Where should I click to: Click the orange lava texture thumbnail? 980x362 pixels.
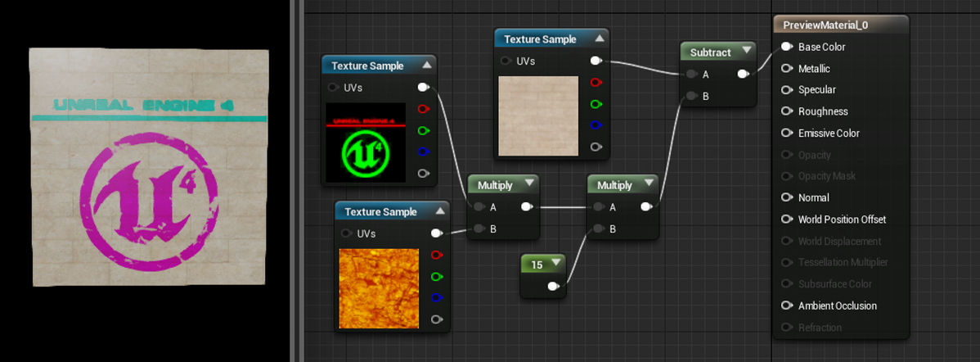coord(379,288)
